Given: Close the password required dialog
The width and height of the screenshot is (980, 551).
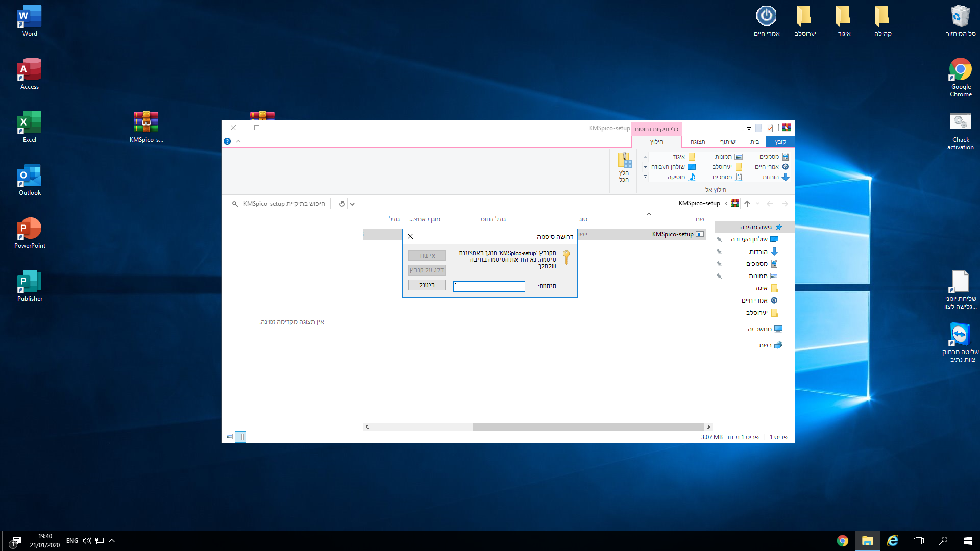Looking at the screenshot, I should click(410, 236).
